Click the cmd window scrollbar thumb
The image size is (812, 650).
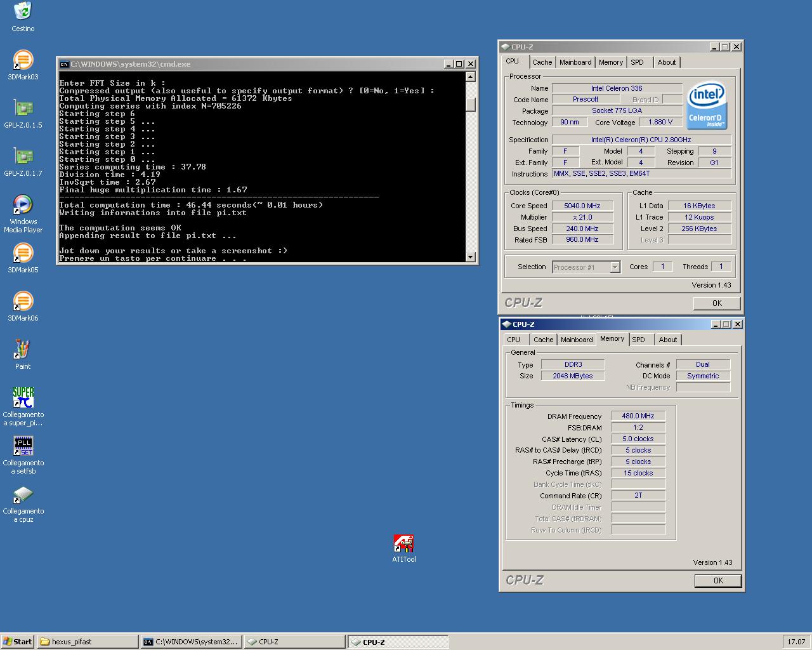click(x=471, y=104)
